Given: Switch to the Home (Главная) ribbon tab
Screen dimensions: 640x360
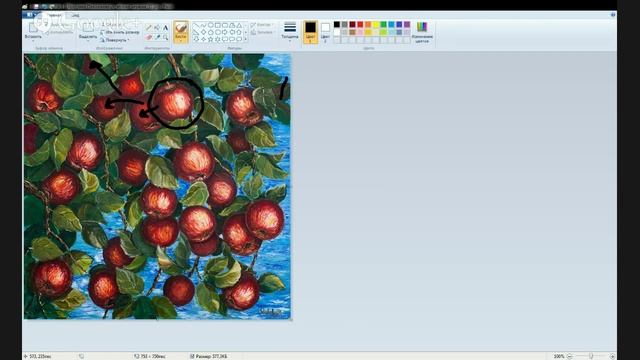Looking at the screenshot, I should [53, 15].
